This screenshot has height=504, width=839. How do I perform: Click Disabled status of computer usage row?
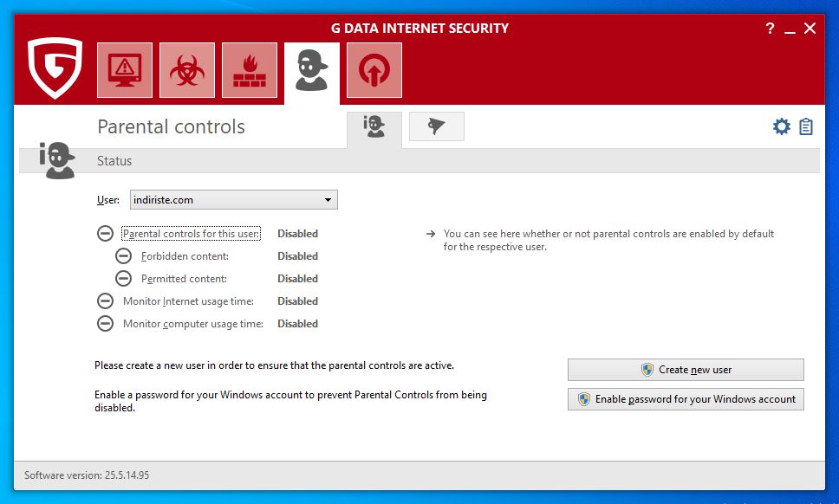click(x=297, y=323)
